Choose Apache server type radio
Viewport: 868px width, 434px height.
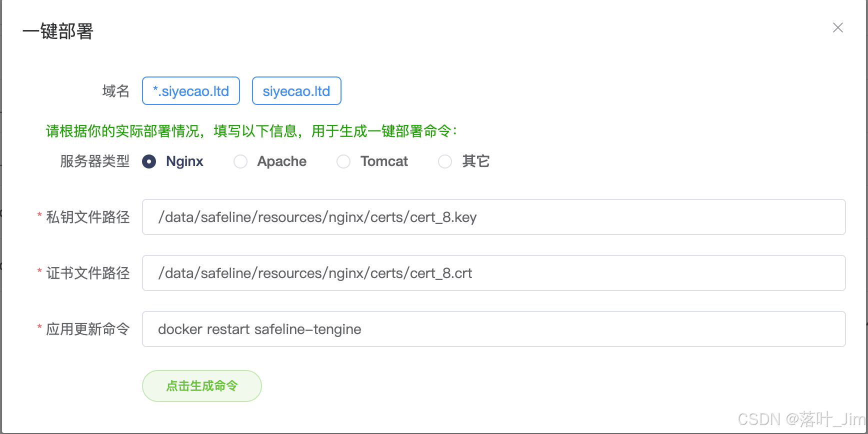[x=240, y=161]
